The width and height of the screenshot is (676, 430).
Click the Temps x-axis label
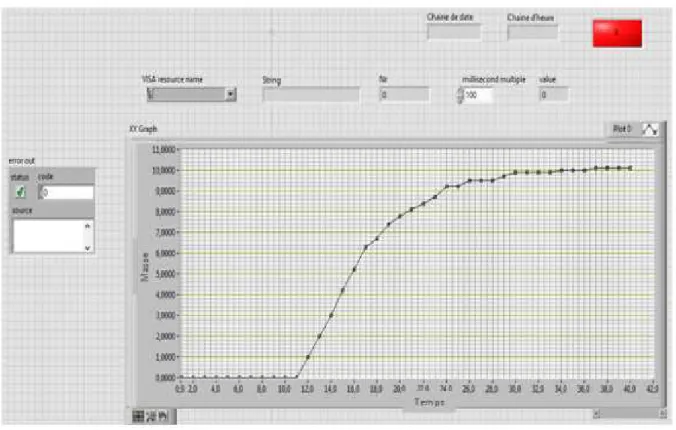coord(429,402)
